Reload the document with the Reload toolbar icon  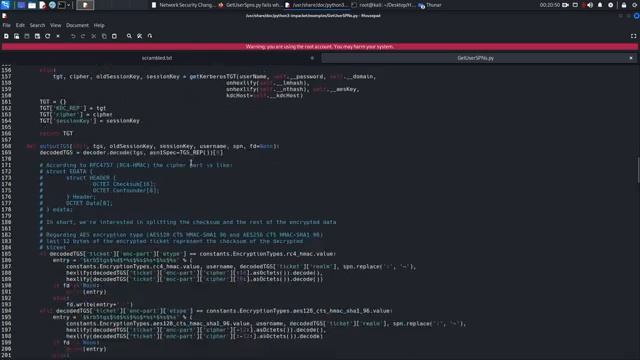click(48, 36)
